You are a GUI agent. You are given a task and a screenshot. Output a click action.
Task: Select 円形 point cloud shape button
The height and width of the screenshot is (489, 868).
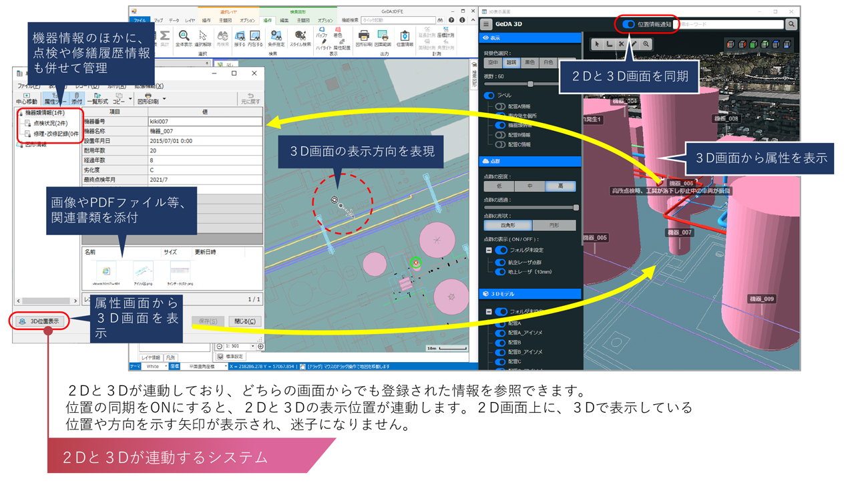point(554,226)
